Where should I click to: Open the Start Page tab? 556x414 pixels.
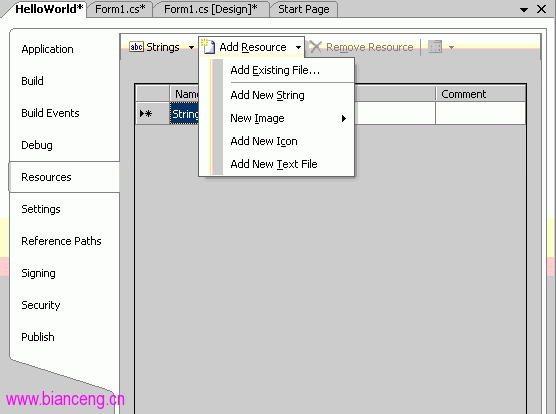(x=304, y=9)
